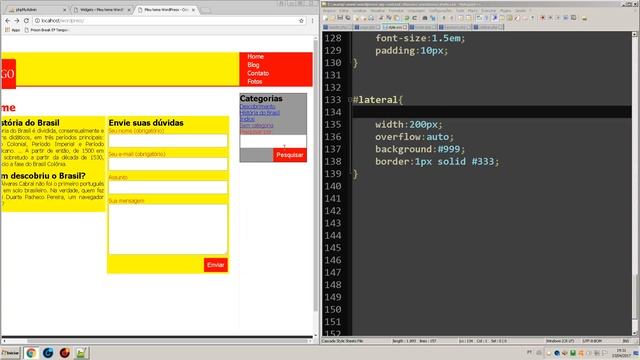Click the Seu nome input field

pos(168,140)
